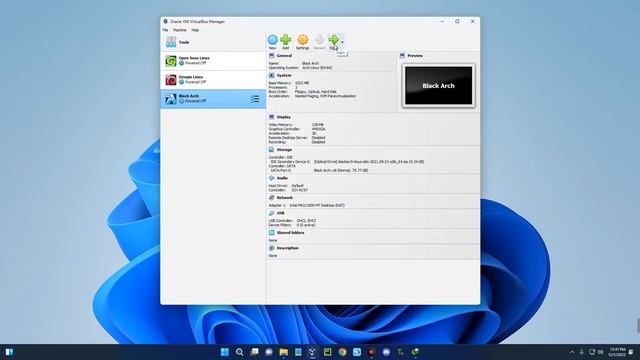Open the Widgets icon at taskbar left
The height and width of the screenshot is (360, 640).
tap(9, 352)
